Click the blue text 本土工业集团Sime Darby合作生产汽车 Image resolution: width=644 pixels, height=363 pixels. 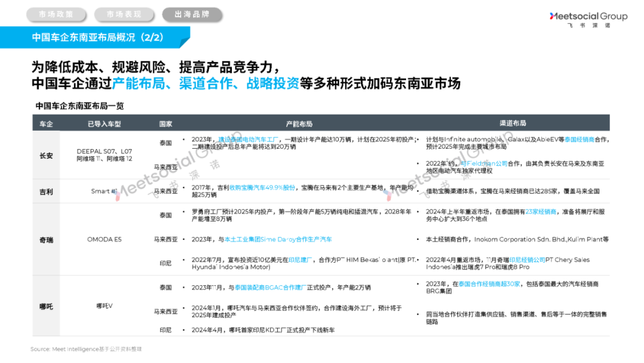[278, 239]
